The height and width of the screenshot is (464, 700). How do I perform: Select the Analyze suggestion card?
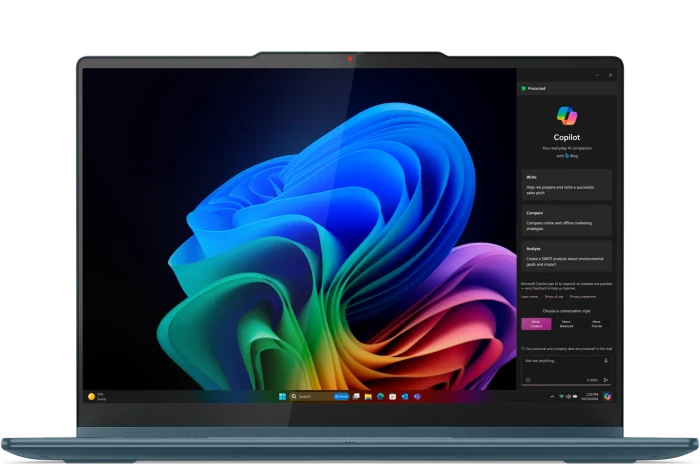567,256
